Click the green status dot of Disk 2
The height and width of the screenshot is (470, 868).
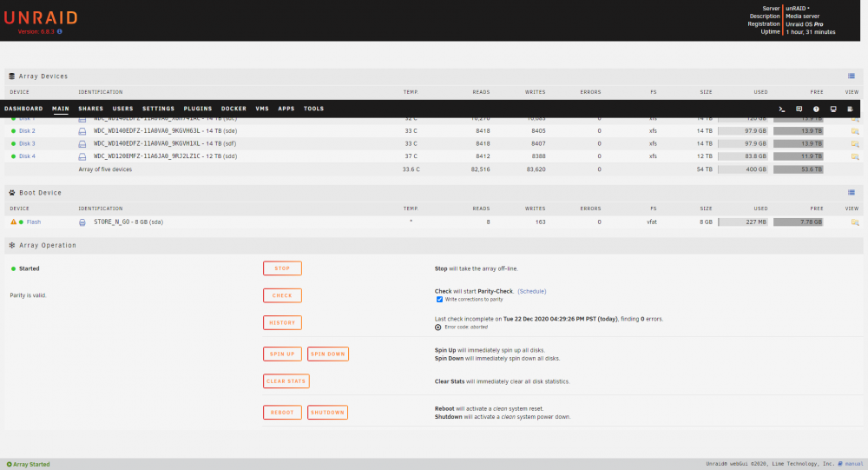coord(13,131)
